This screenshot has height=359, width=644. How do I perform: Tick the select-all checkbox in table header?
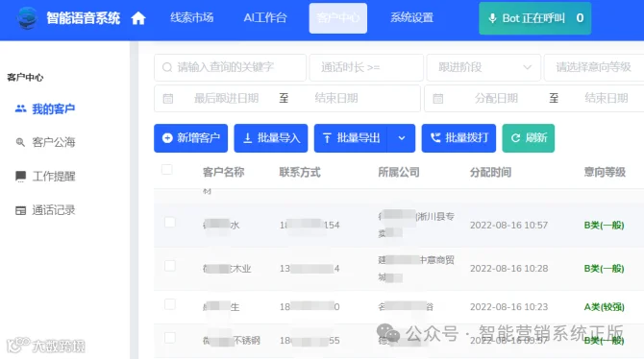point(166,170)
